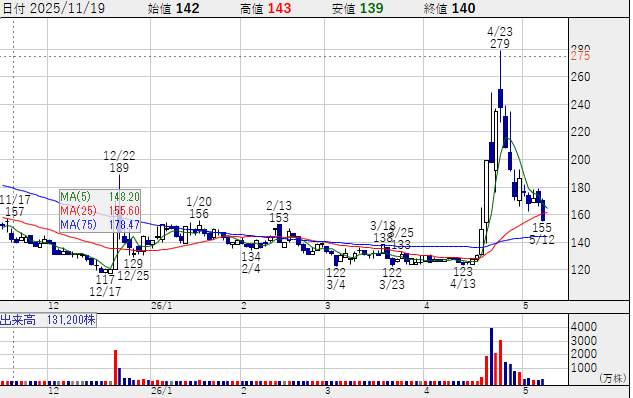The width and height of the screenshot is (633, 398).
Task: Click the 1000 volume axis value
Action: point(584,368)
